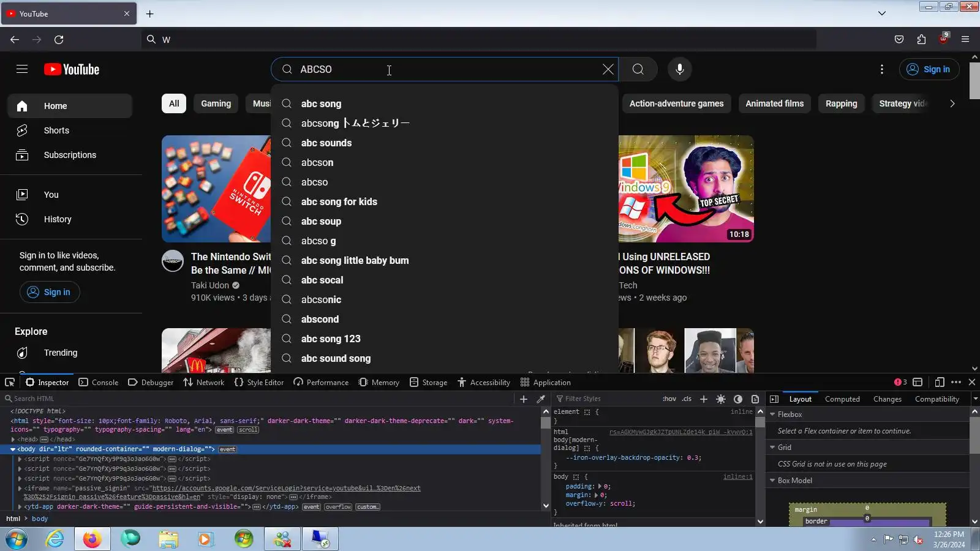Open a new browser tab
This screenshot has width=980, height=551.
[149, 13]
